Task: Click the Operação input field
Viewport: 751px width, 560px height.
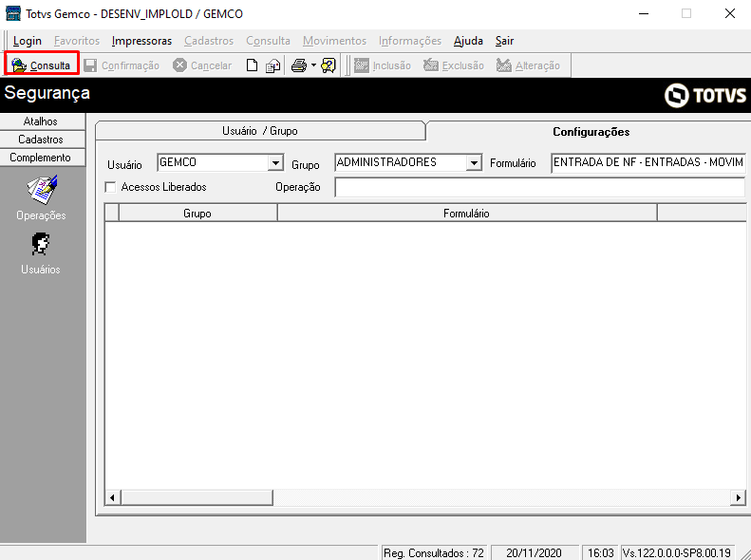Action: 540,187
